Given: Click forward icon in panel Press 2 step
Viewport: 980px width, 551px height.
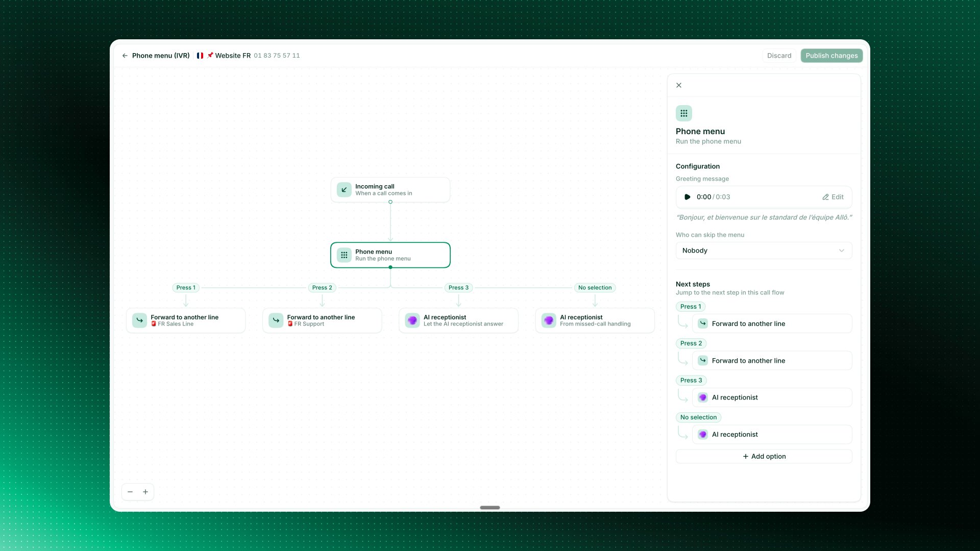Looking at the screenshot, I should [703, 361].
